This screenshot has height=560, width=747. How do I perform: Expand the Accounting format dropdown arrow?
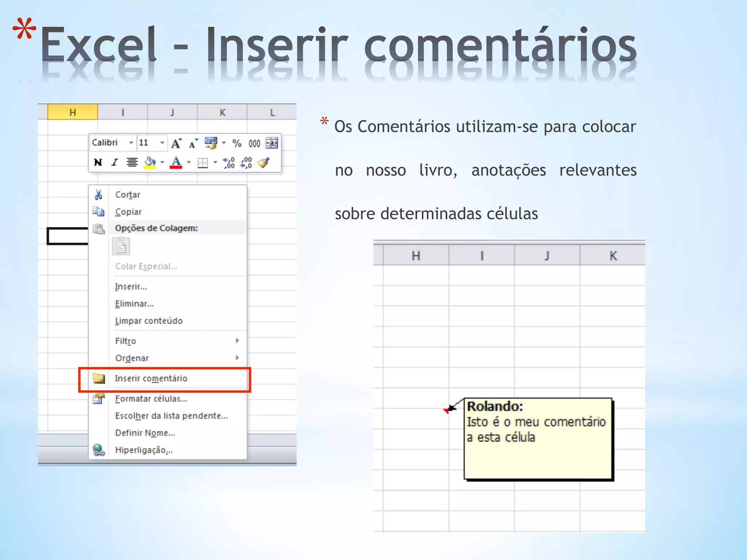click(224, 143)
